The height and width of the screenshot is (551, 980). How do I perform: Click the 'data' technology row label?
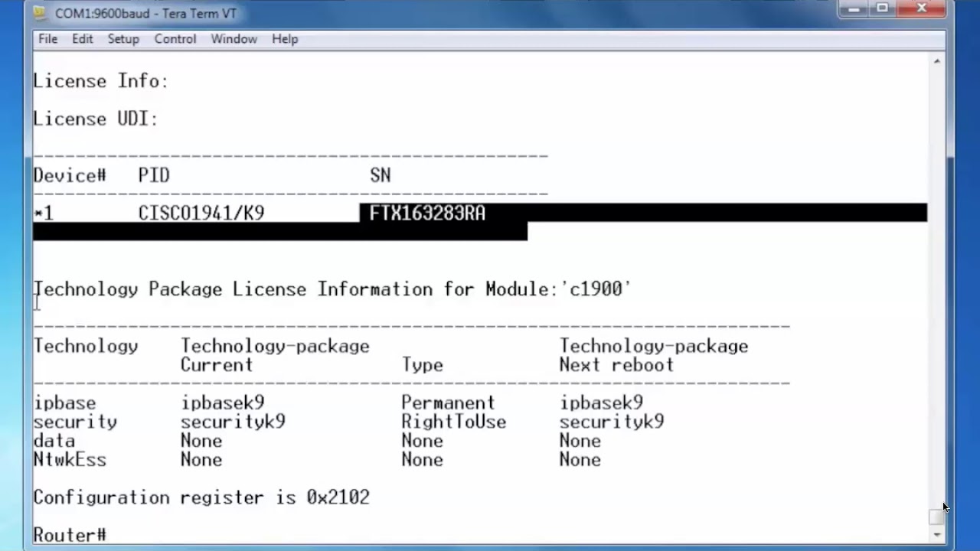pyautogui.click(x=54, y=441)
